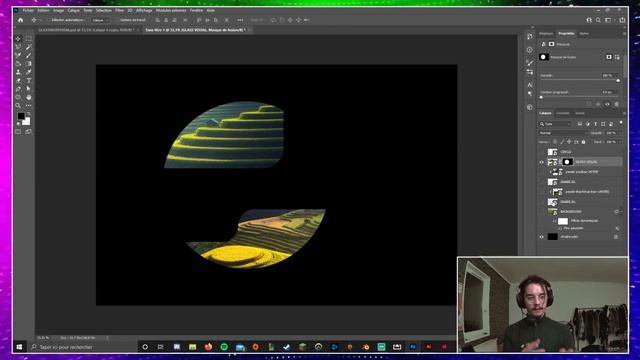
Task: Open the Filtre menu
Action: tap(119, 10)
